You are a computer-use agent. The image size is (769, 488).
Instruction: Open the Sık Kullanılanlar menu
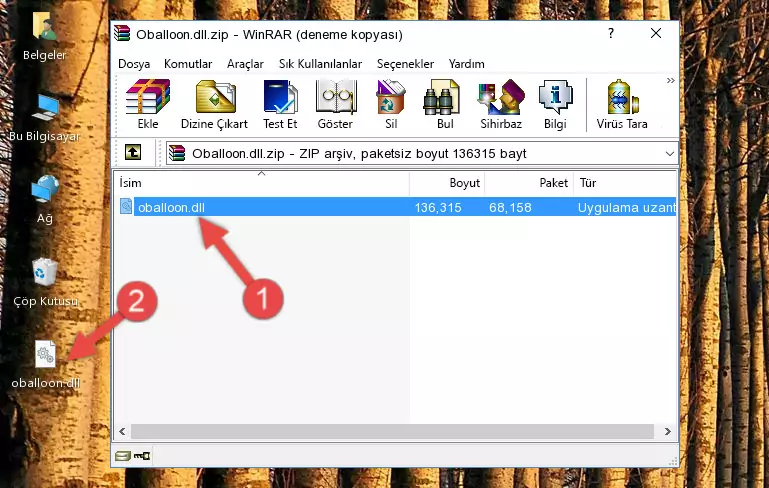[x=320, y=64]
